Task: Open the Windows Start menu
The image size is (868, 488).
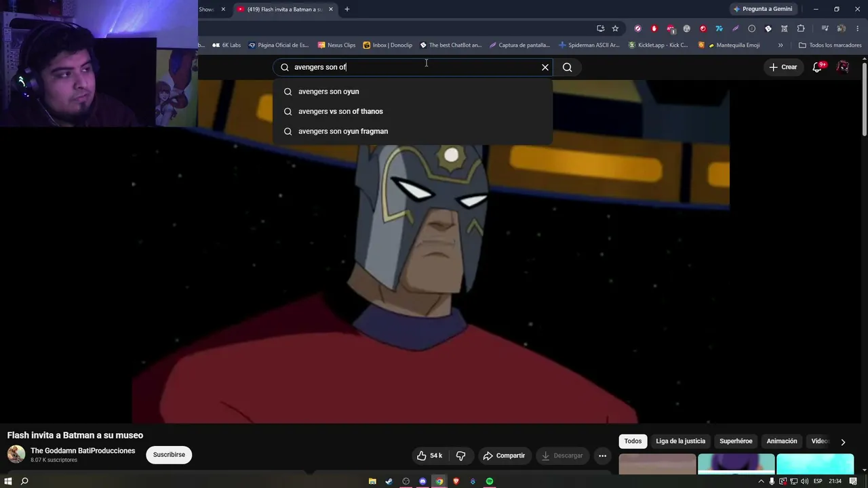Action: point(8,481)
